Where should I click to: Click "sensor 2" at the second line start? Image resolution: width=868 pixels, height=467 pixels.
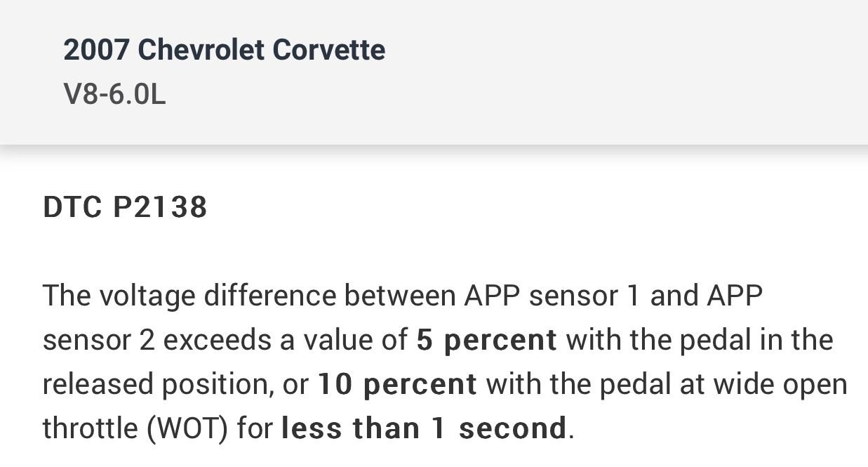point(98,340)
